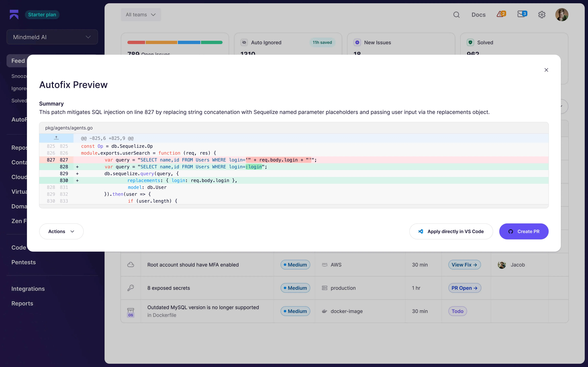Expand the Actions dropdown in the dialog

[61, 231]
